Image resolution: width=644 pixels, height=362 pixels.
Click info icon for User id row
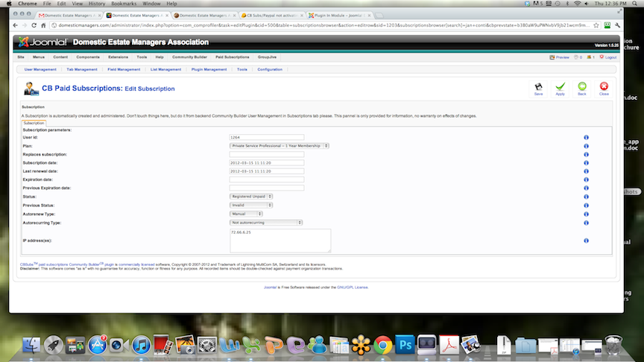tap(586, 138)
